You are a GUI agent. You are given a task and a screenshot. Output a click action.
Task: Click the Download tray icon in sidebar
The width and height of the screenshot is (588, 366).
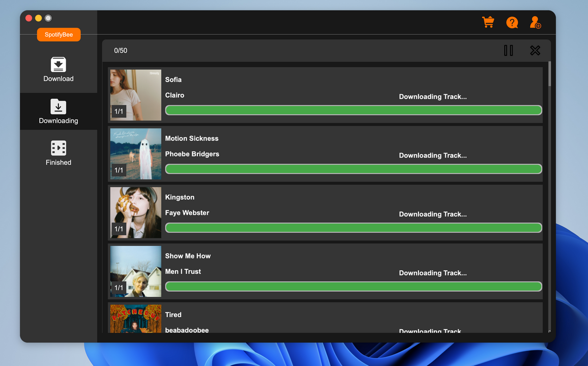[58, 65]
